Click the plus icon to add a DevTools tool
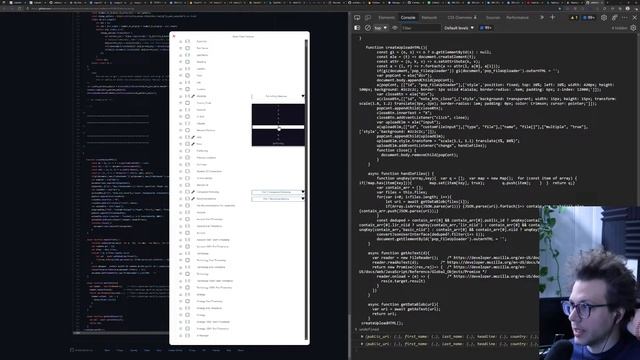Image resolution: width=640 pixels, height=360 pixels. point(552,18)
